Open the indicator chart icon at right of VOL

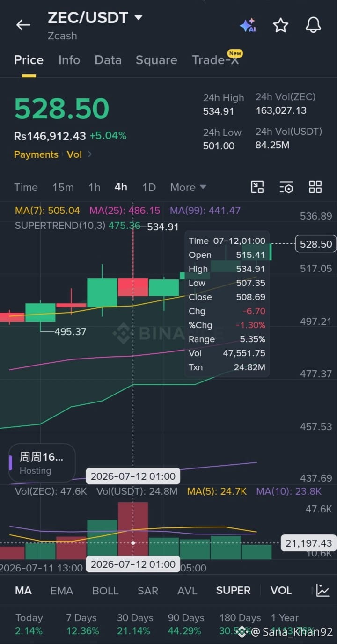click(x=322, y=590)
